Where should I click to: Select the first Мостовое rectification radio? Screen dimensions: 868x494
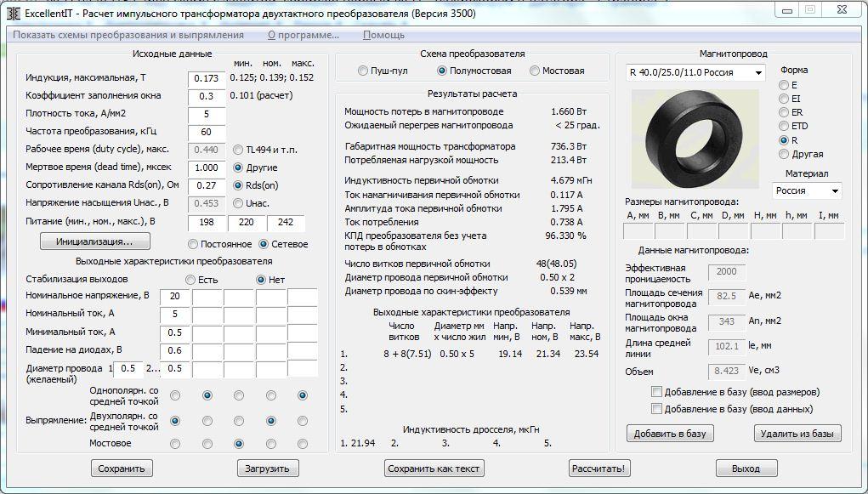click(175, 444)
